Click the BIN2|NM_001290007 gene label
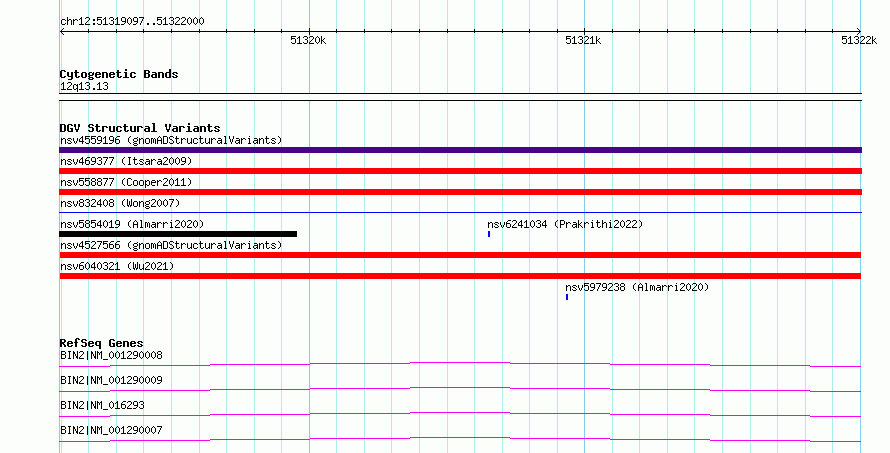Image resolution: width=890 pixels, height=453 pixels. click(111, 430)
